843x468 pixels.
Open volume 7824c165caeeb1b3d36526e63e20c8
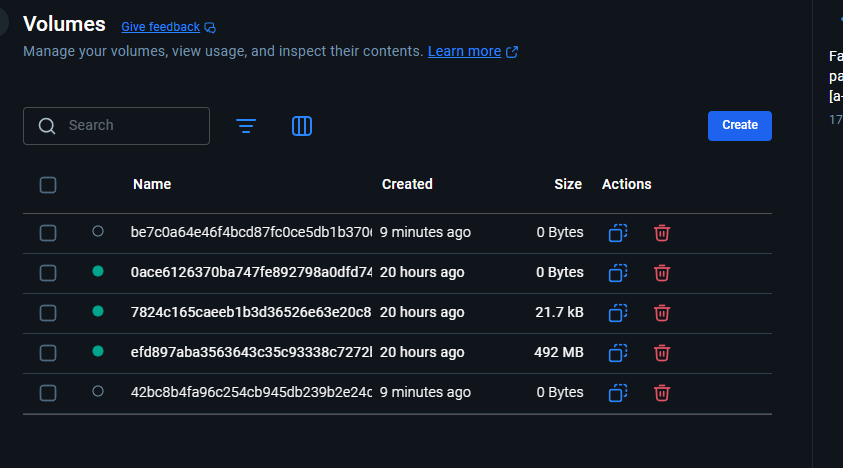tap(251, 312)
